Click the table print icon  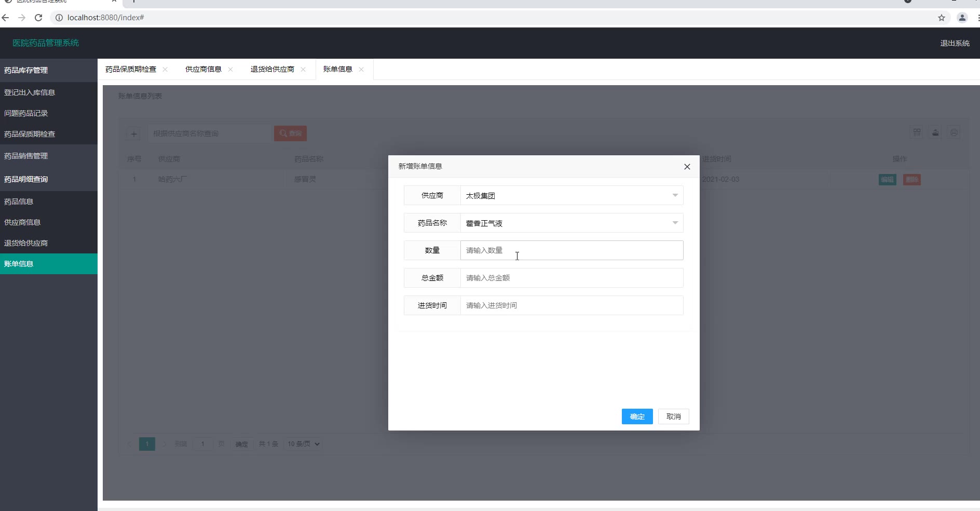[x=954, y=132]
